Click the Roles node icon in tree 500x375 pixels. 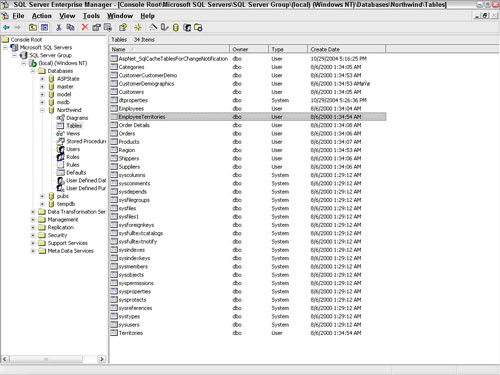tap(60, 157)
